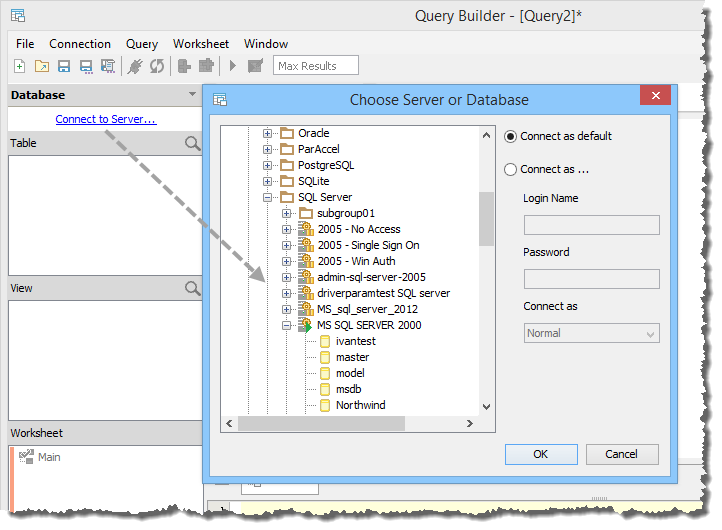Click the Save As disk icon with dots
Viewport: 722px width, 530px height.
tap(86, 67)
